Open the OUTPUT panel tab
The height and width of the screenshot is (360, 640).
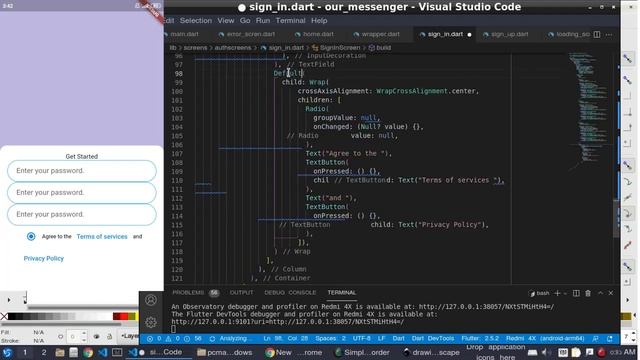click(x=241, y=293)
